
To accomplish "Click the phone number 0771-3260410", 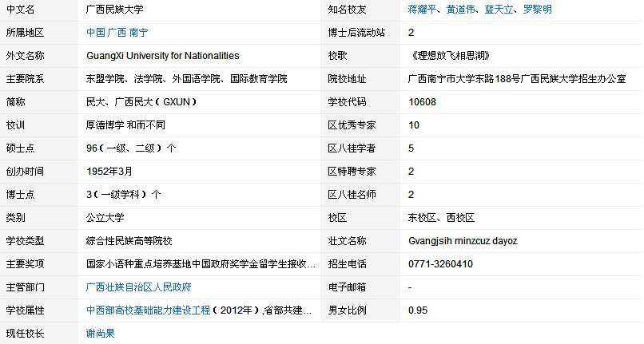I will click(x=440, y=264).
